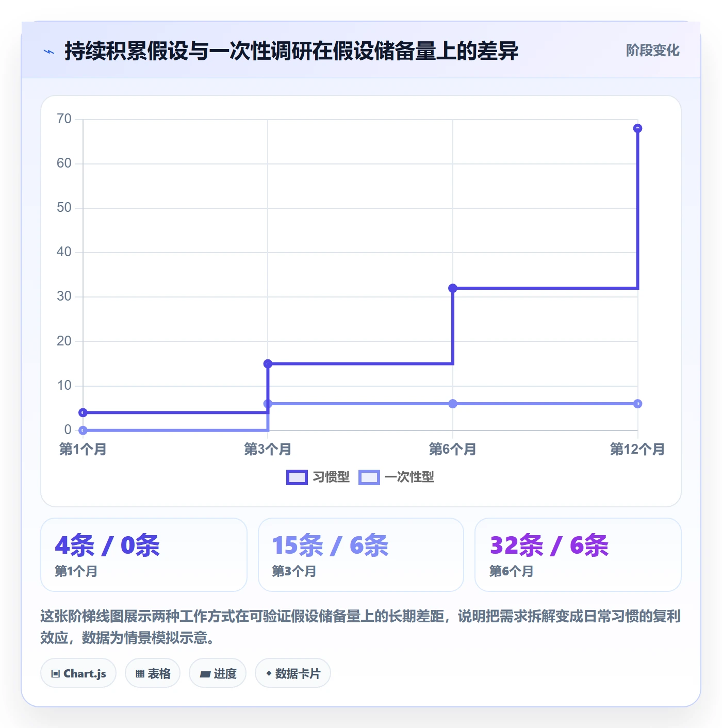Click the 一次性型 data point at 第1个月
Viewport: 722px width, 728px height.
click(x=83, y=430)
